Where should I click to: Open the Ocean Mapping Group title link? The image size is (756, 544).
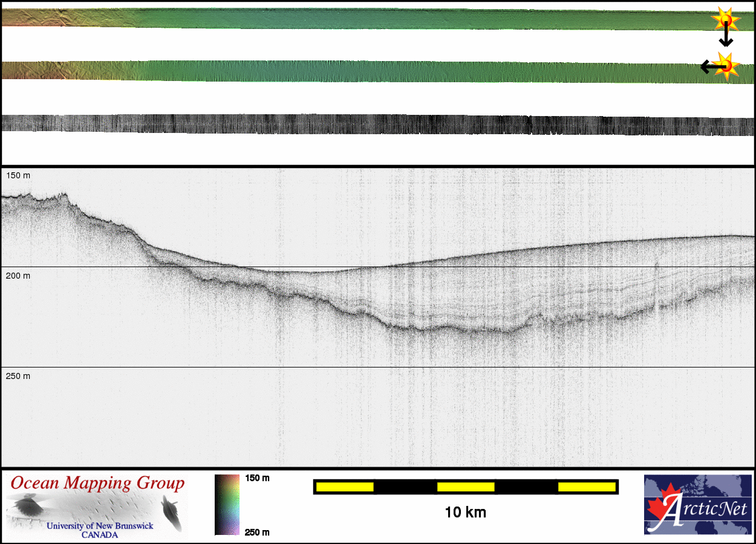click(97, 484)
